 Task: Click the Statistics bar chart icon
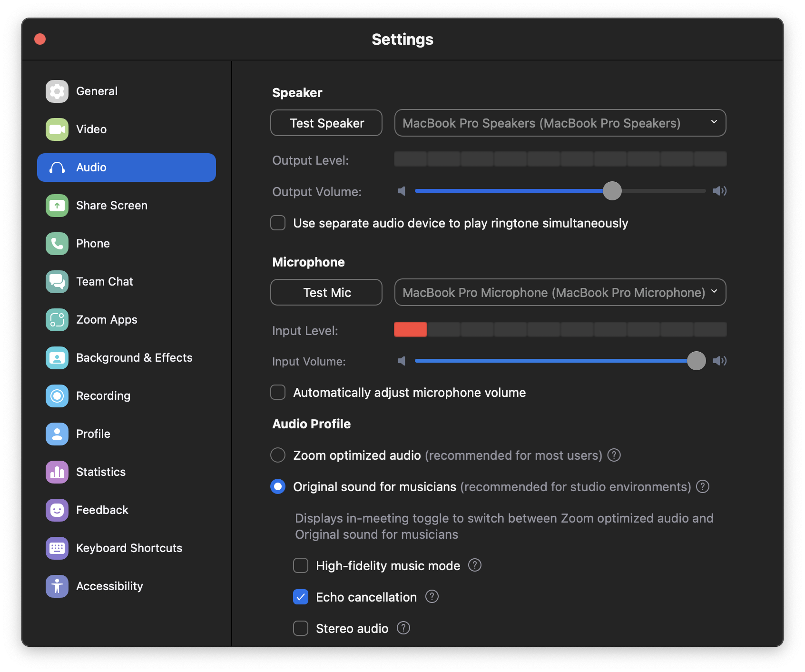[57, 472]
